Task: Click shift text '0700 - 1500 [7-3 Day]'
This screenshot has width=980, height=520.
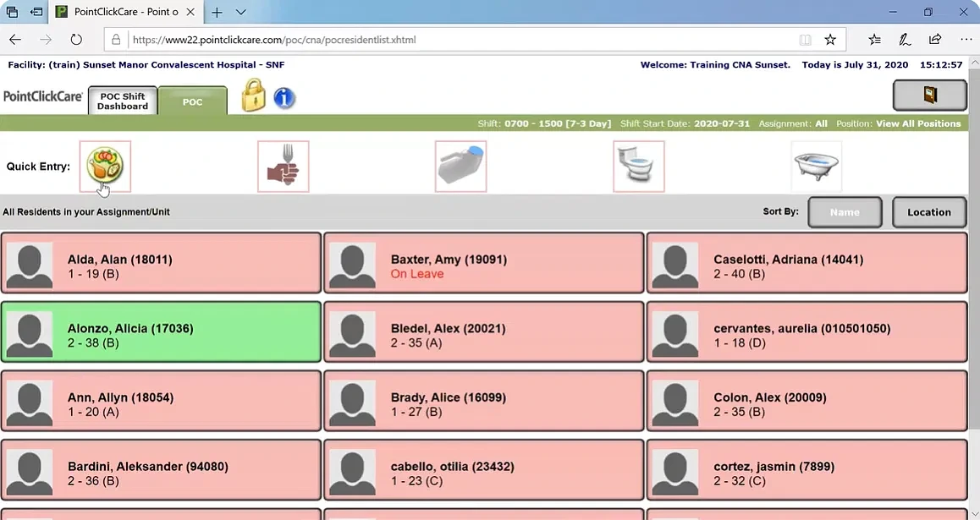Action: click(558, 123)
